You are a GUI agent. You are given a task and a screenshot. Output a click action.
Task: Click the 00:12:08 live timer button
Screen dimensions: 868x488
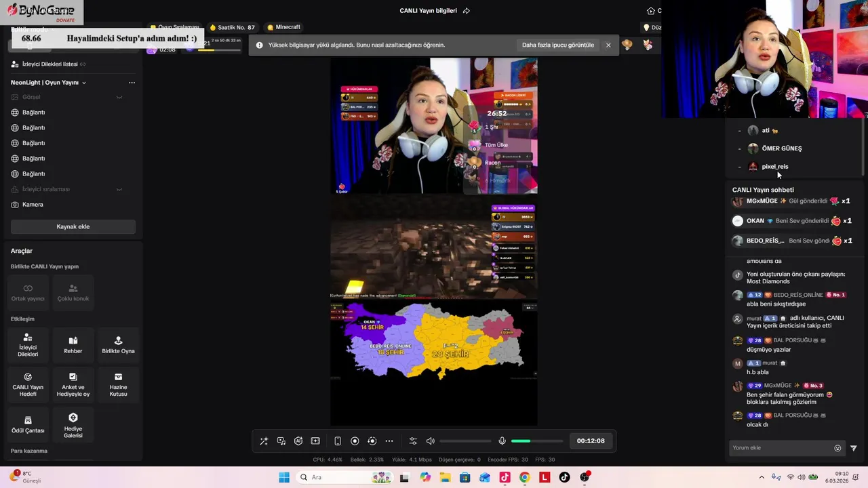pos(591,441)
